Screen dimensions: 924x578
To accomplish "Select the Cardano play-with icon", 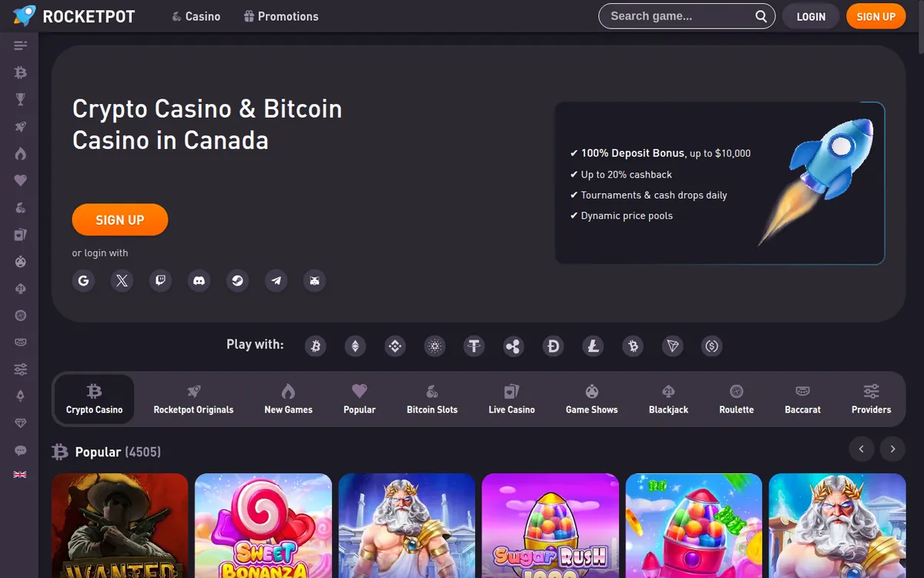I will (x=435, y=346).
